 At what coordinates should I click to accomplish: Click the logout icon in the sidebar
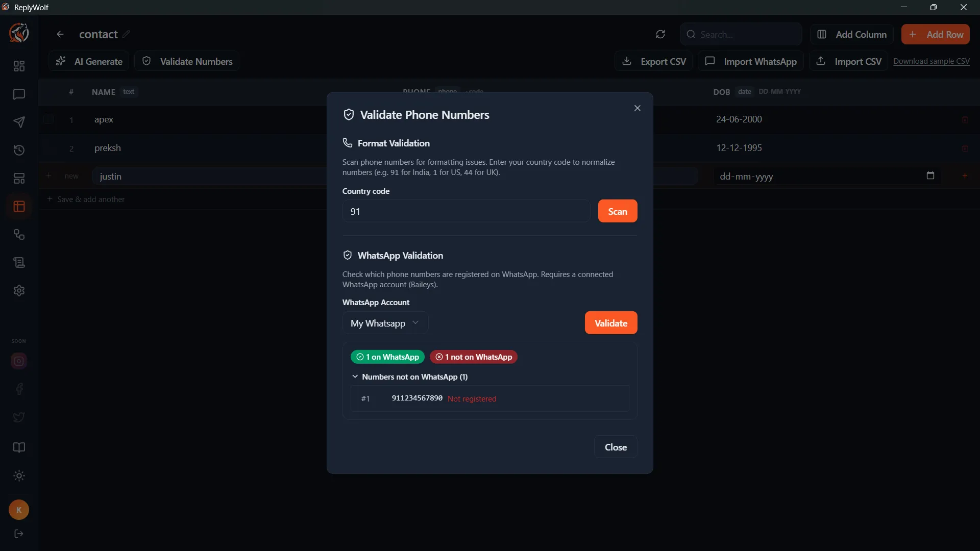19,534
